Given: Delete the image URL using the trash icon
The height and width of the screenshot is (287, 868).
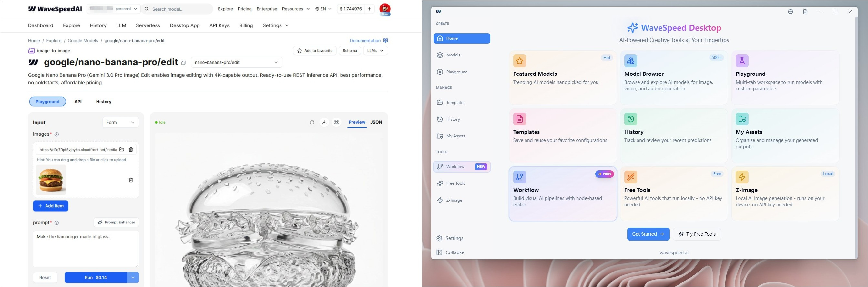Looking at the screenshot, I should (131, 150).
